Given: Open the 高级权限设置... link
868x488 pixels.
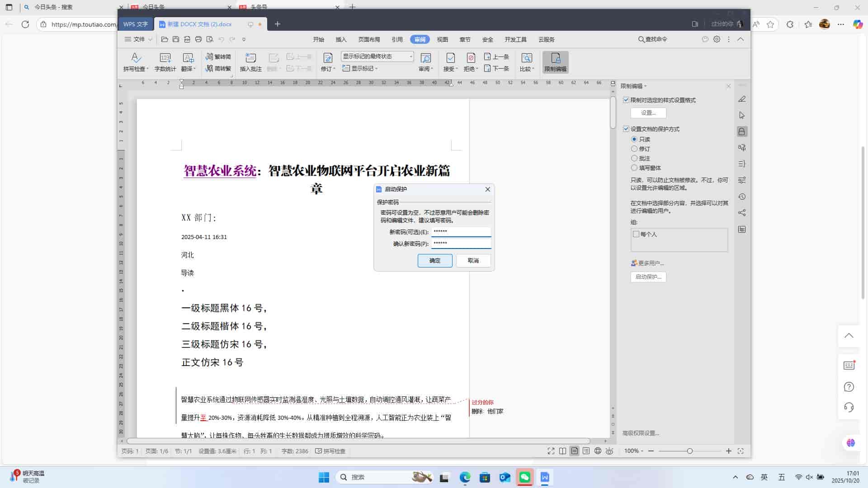Looking at the screenshot, I should point(641,433).
